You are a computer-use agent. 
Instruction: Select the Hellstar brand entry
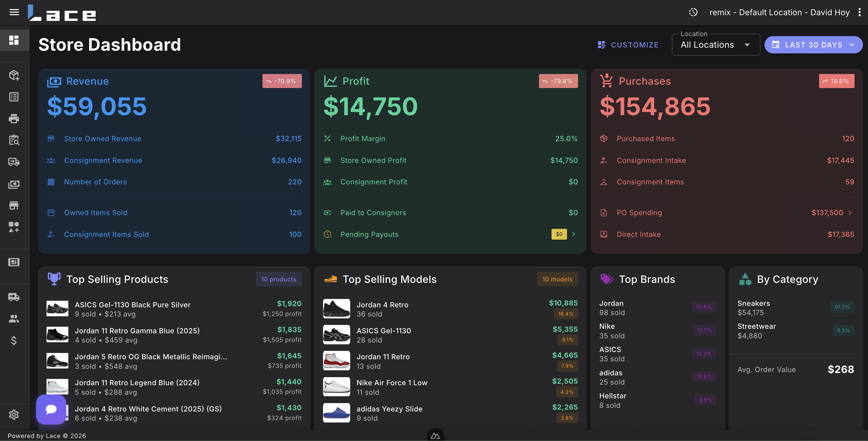657,400
